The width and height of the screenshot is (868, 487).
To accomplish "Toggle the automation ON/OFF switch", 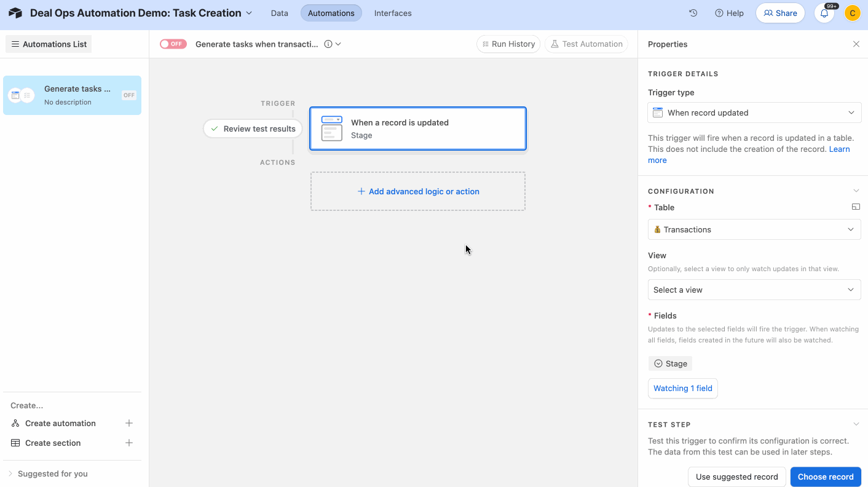I will click(173, 44).
